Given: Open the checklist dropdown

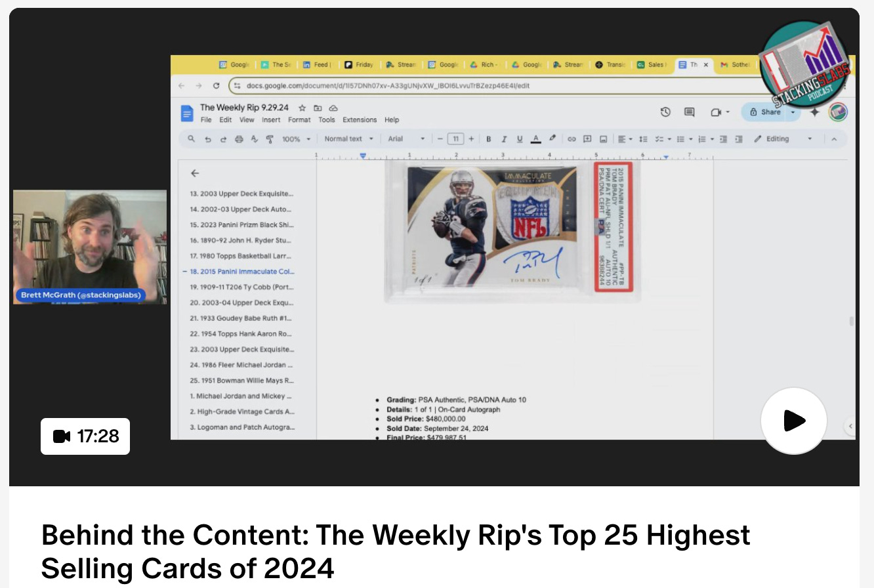Looking at the screenshot, I should point(664,139).
